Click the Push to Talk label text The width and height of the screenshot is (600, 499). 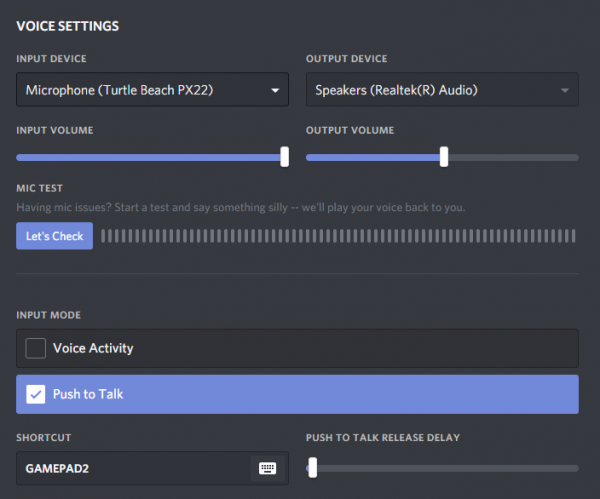point(88,394)
